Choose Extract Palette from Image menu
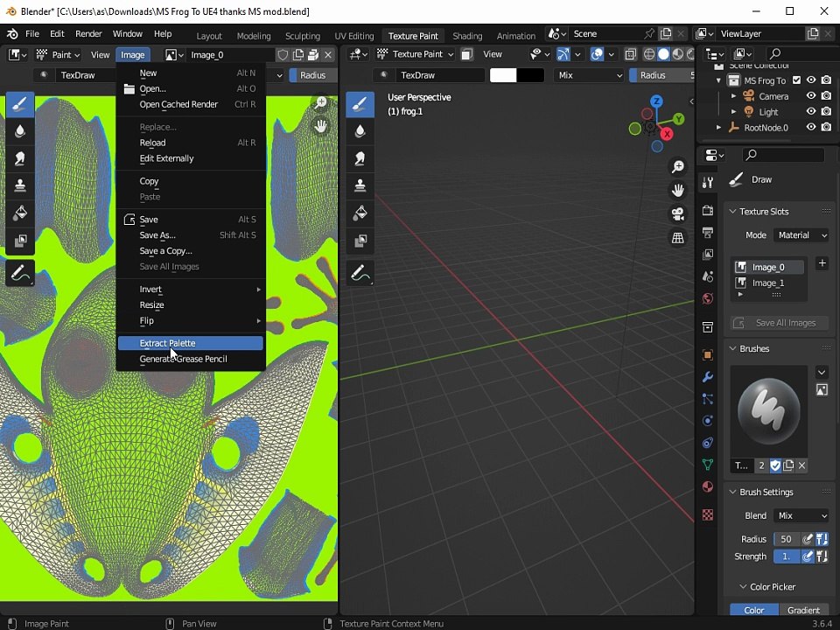 (x=190, y=343)
